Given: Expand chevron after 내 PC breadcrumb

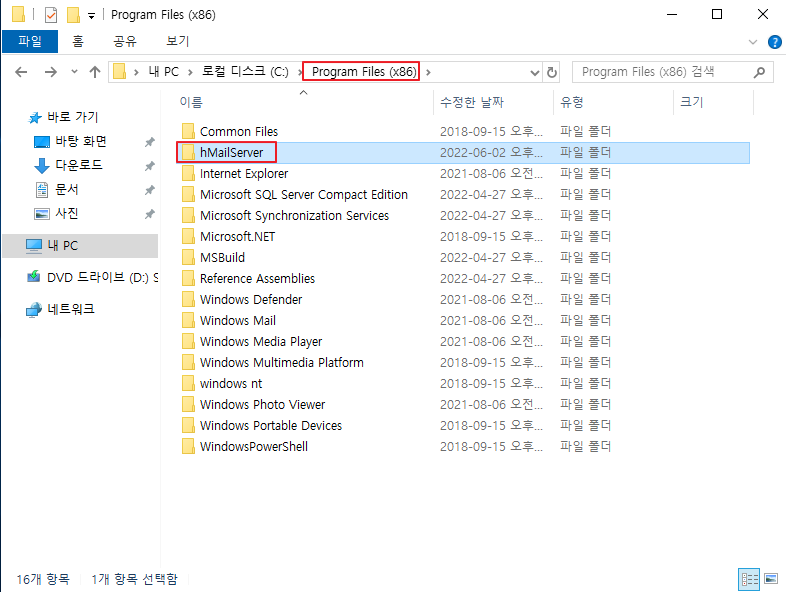Looking at the screenshot, I should coord(190,72).
